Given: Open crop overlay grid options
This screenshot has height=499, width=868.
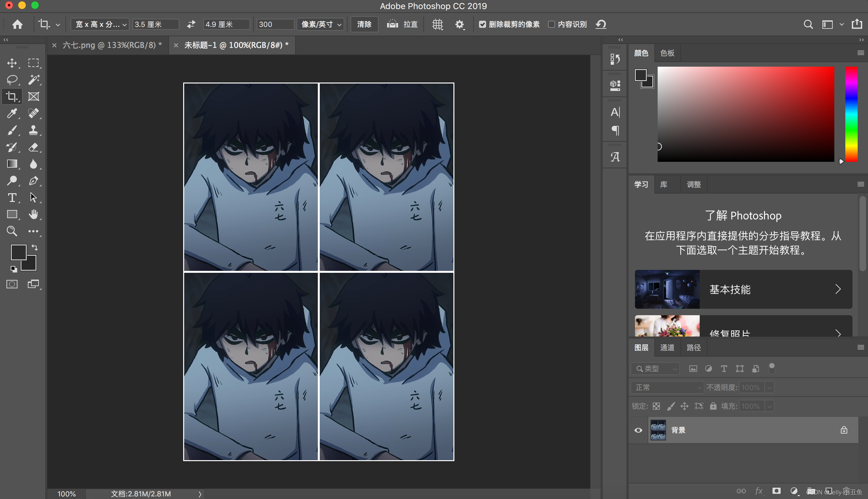Looking at the screenshot, I should 437,24.
